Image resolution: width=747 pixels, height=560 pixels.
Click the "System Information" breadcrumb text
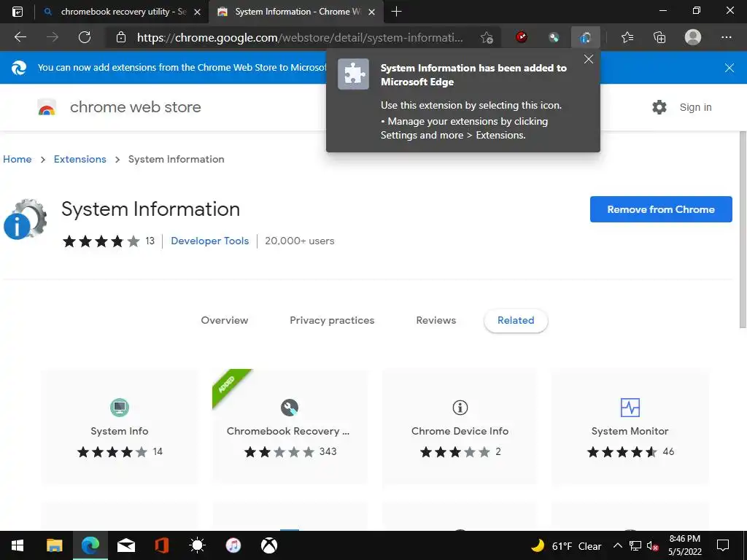[177, 159]
